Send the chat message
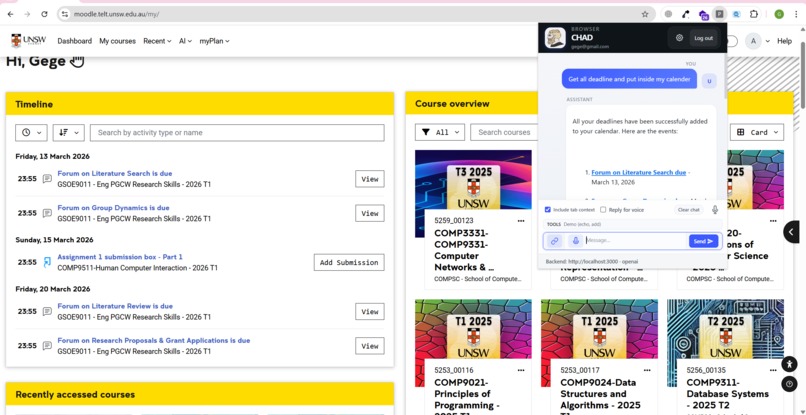This screenshot has width=806, height=415. tap(703, 241)
